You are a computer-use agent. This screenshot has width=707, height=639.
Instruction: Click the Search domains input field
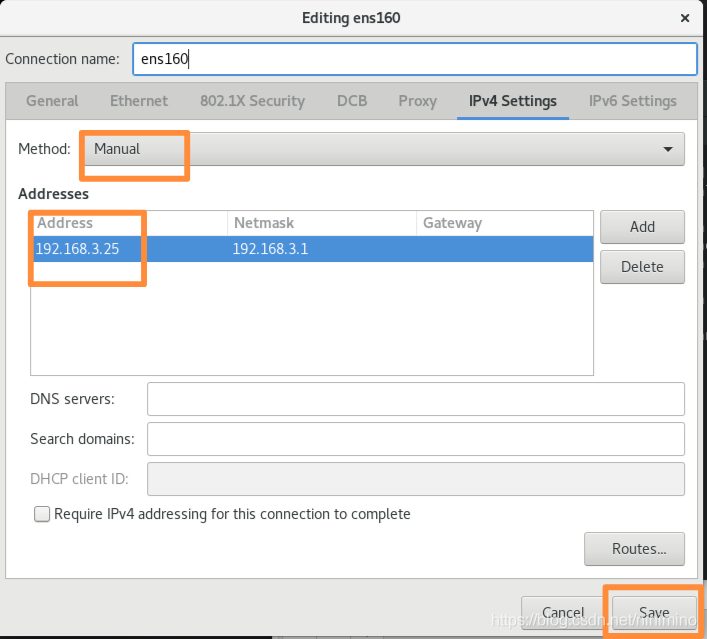pos(415,439)
